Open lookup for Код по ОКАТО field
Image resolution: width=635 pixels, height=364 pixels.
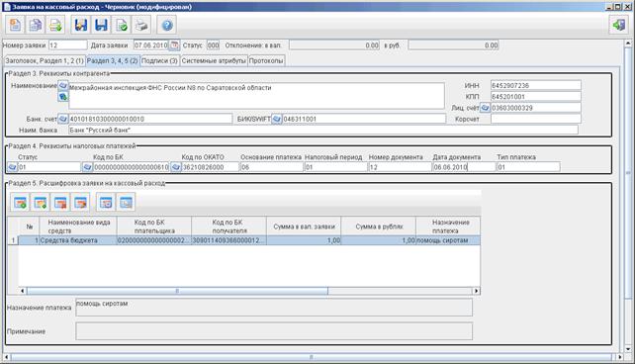[176, 167]
